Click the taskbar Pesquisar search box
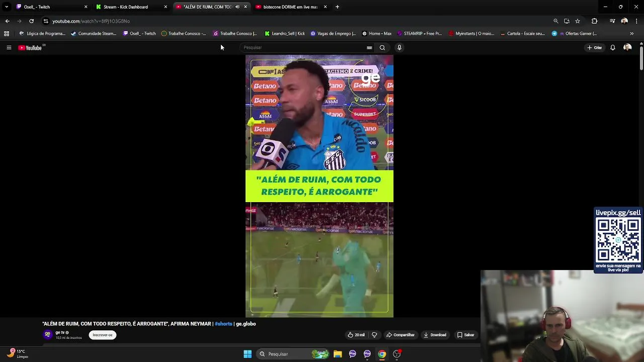 294,354
